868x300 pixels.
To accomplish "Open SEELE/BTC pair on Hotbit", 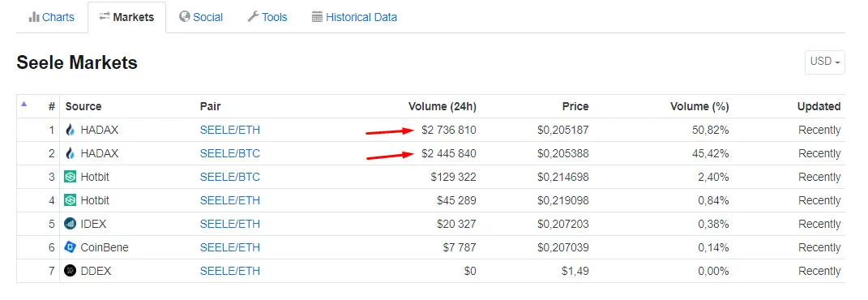I will (229, 177).
